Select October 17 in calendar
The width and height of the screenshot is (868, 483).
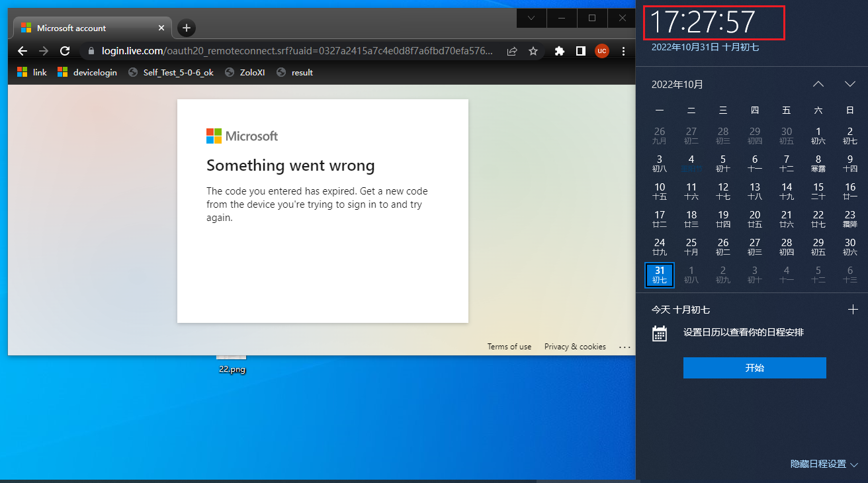660,219
